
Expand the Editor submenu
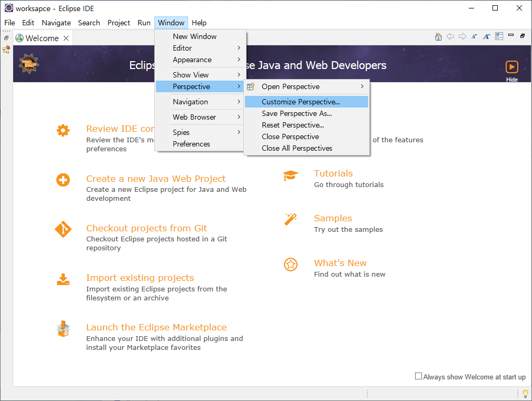200,48
